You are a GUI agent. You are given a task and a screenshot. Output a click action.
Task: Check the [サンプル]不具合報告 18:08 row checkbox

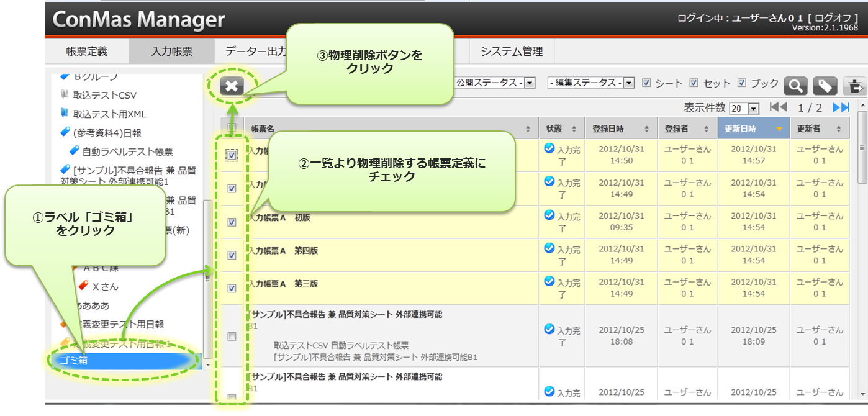pos(232,337)
